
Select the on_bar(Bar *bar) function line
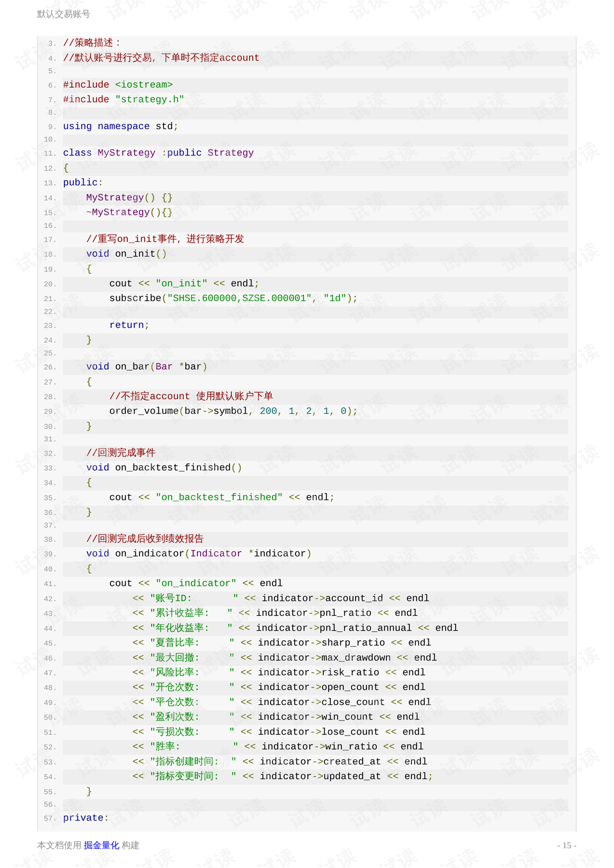tap(146, 367)
